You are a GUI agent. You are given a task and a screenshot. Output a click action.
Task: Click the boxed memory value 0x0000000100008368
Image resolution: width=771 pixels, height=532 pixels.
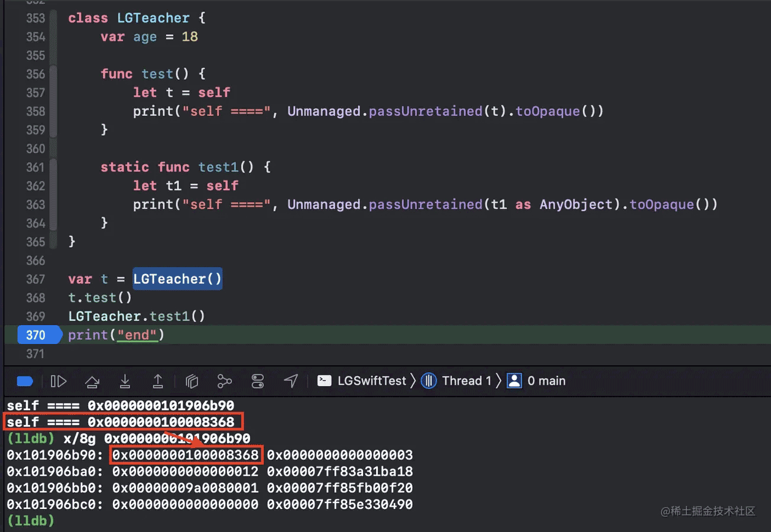pyautogui.click(x=186, y=455)
